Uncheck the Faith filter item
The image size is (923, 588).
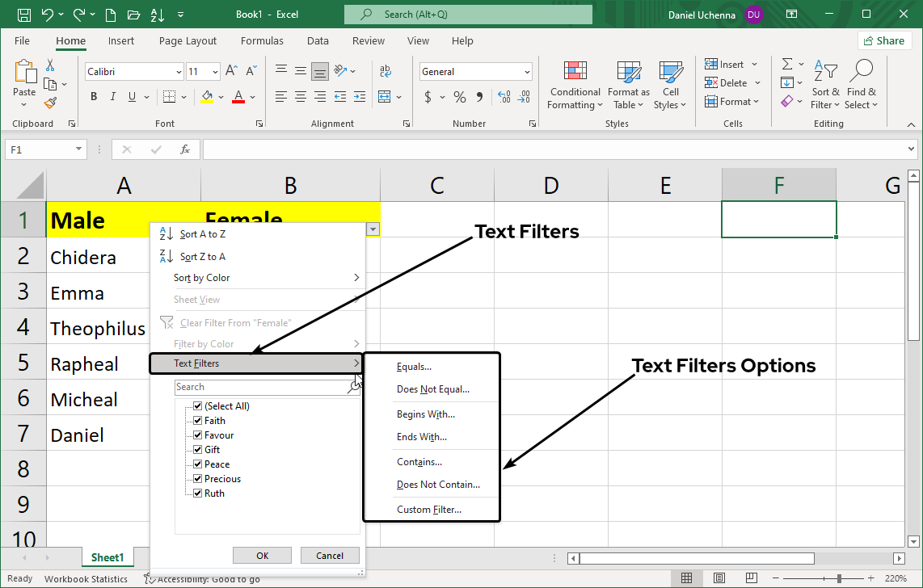tap(198, 420)
